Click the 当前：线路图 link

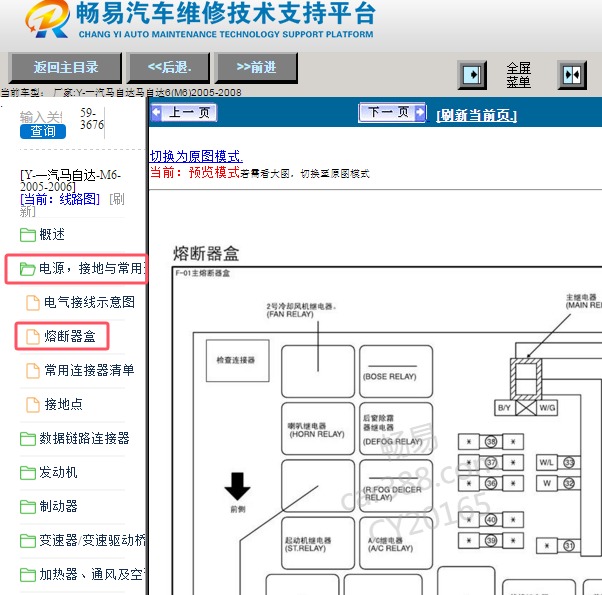tap(60, 199)
